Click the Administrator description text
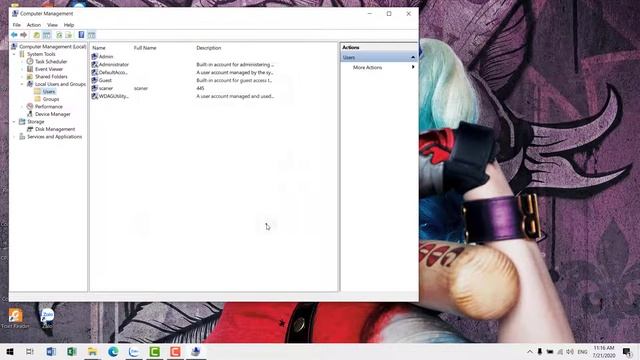Image resolution: width=640 pixels, height=360 pixels. 235,64
